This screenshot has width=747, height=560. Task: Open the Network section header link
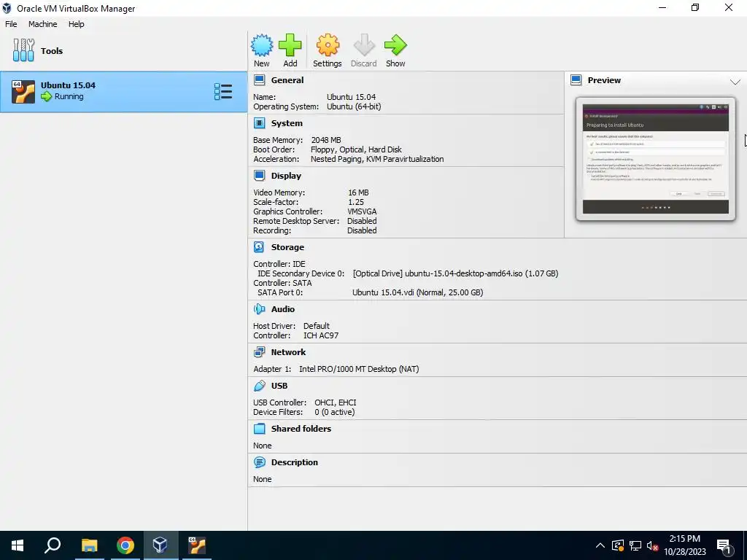288,352
